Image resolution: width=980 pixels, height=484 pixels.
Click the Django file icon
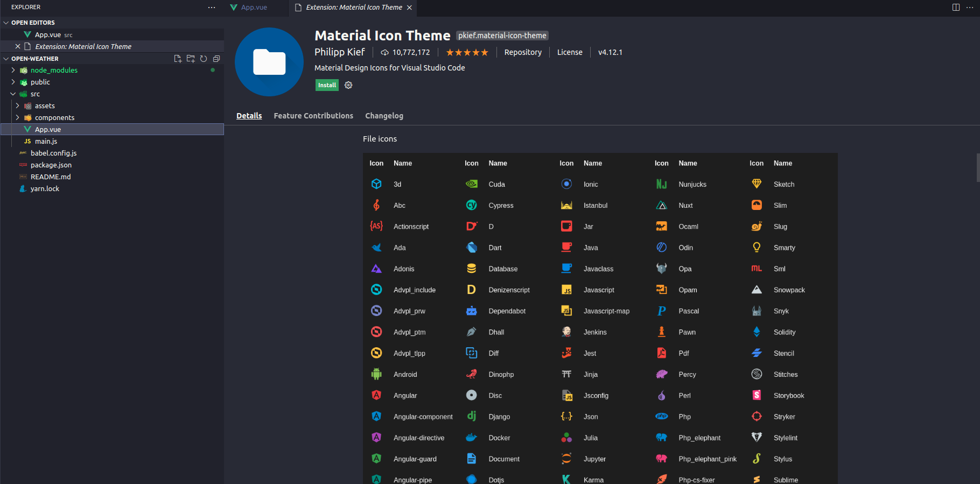(471, 416)
